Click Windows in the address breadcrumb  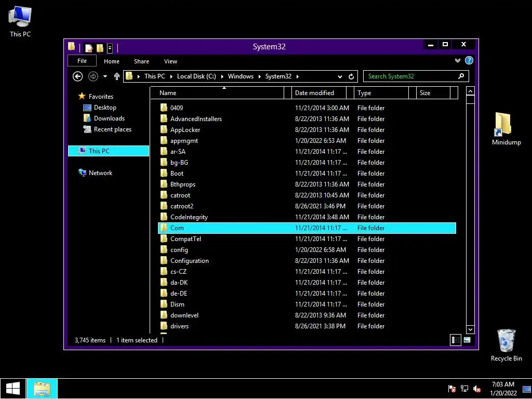pos(241,76)
